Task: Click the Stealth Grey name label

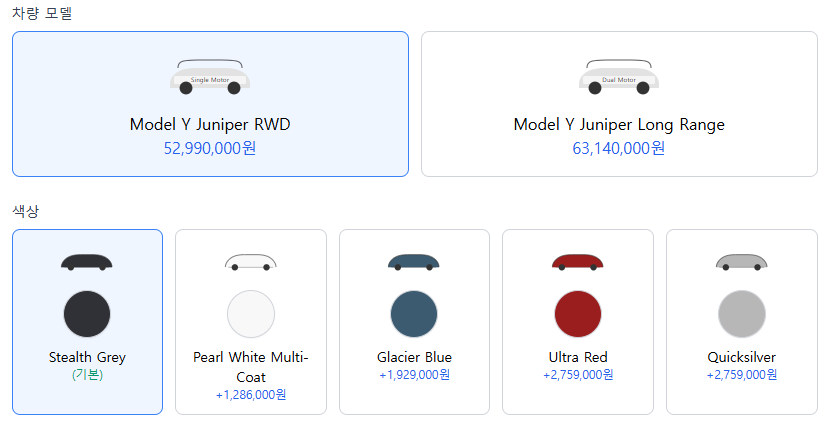Action: tap(87, 357)
